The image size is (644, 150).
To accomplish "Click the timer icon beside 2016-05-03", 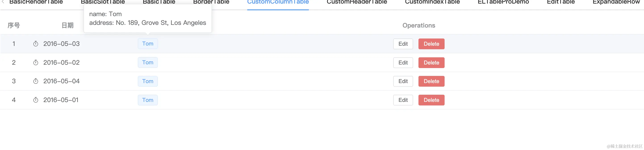I will point(36,44).
